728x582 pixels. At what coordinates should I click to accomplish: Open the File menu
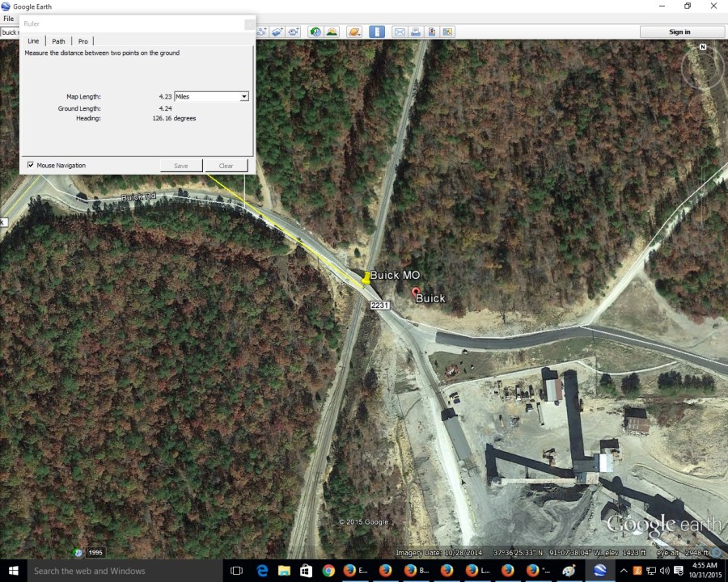point(8,19)
